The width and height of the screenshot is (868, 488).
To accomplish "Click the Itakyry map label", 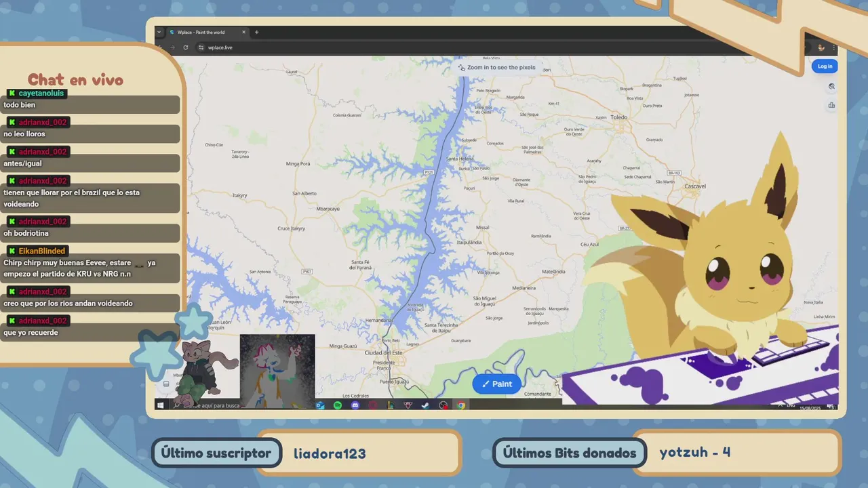I will coord(239,195).
